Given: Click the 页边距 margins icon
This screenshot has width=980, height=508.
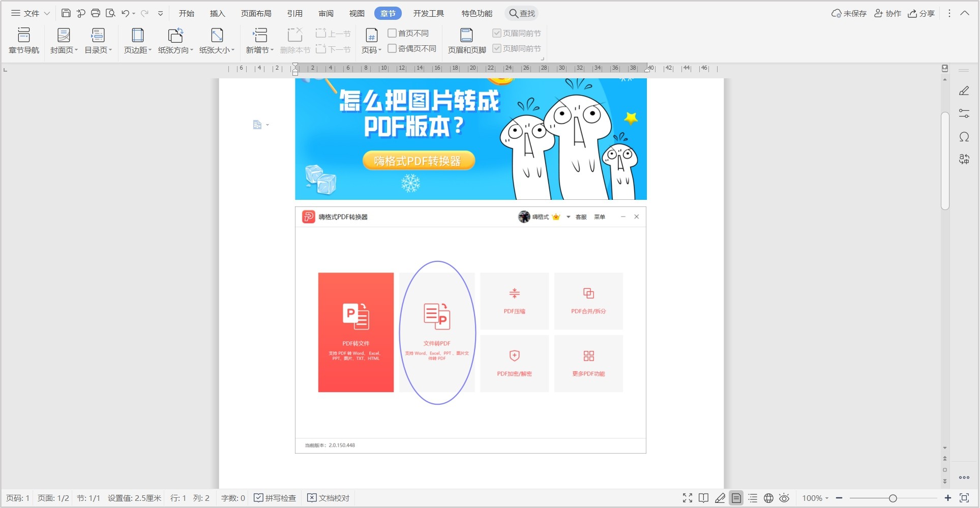Looking at the screenshot, I should coord(137,35).
